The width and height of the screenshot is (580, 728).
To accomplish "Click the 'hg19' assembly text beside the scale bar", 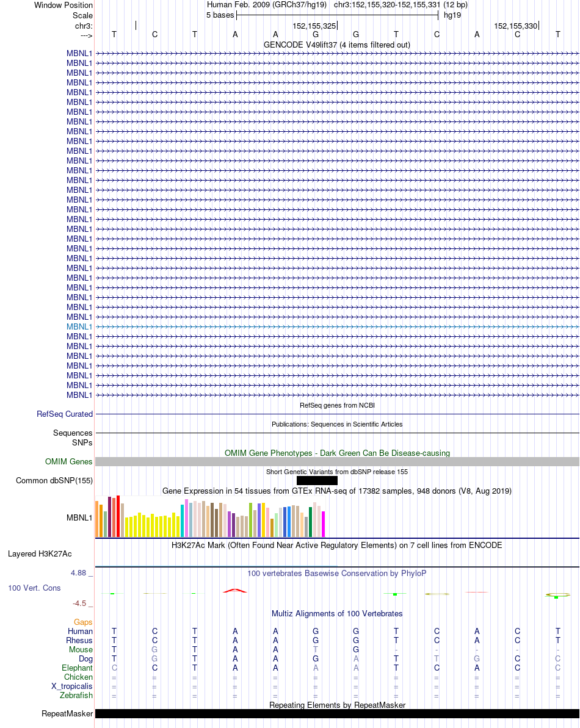I will coord(452,15).
